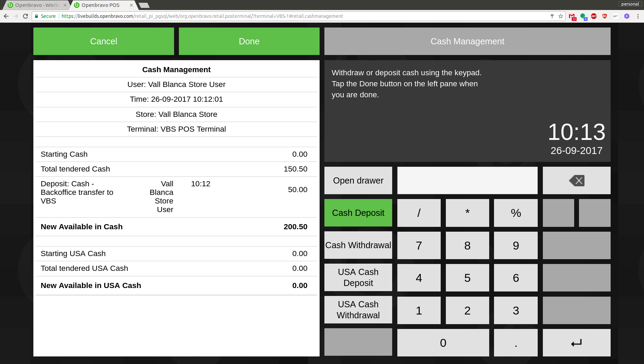644x364 pixels.
Task: Choose USA Cash Withdrawal
Action: pyautogui.click(x=358, y=310)
